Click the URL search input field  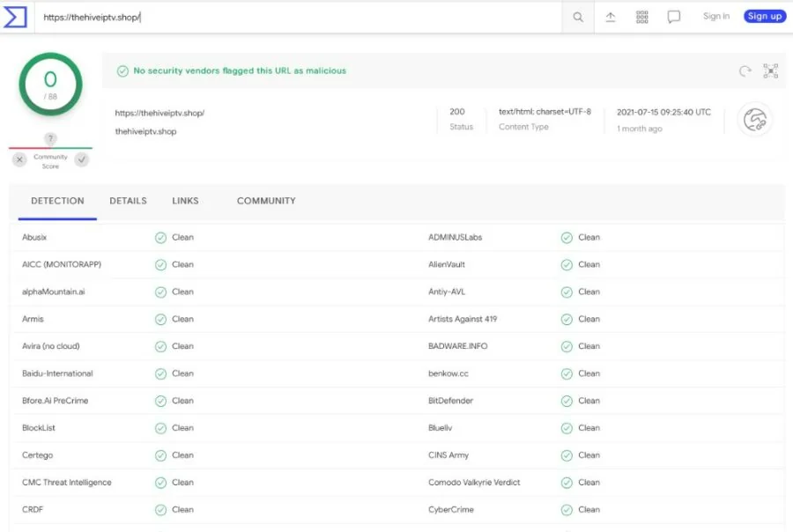click(x=299, y=18)
